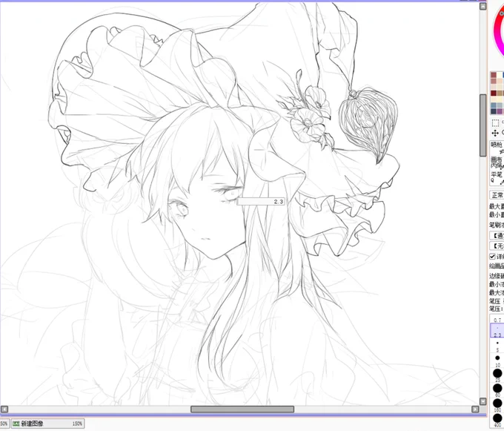
Task: Pick the 400 brush size preset
Action: (x=497, y=420)
